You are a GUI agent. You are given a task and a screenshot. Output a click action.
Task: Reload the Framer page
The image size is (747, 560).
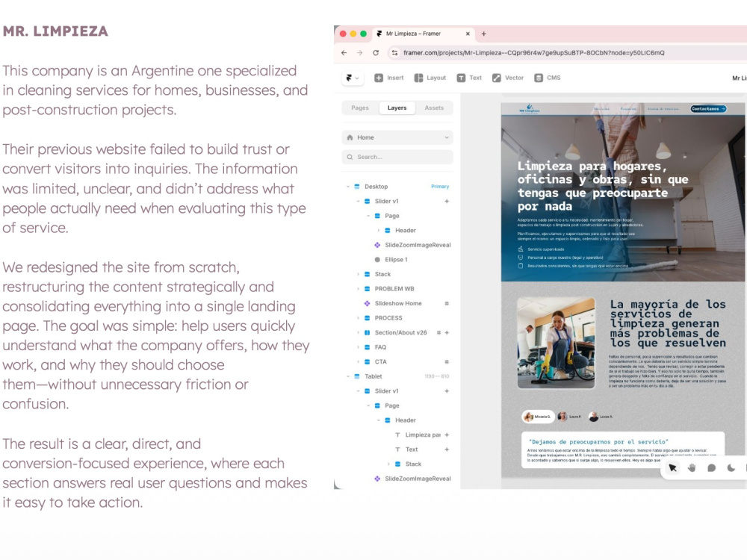(x=376, y=53)
